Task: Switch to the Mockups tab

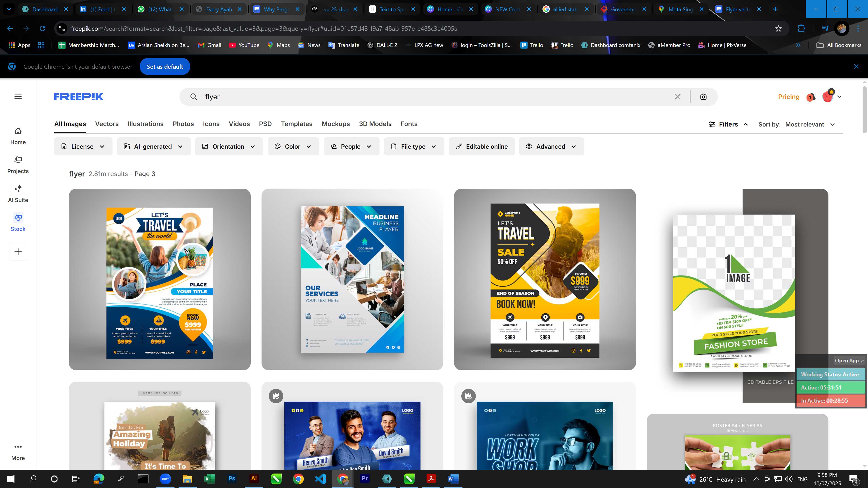Action: [x=336, y=124]
